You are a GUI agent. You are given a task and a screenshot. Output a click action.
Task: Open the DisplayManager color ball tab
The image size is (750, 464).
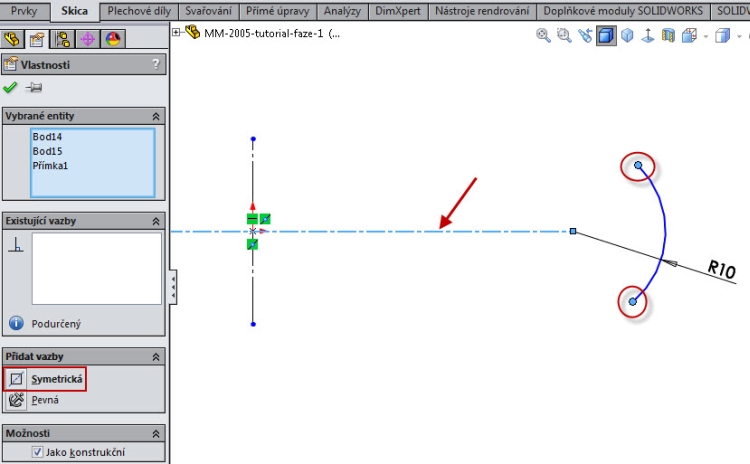(113, 39)
